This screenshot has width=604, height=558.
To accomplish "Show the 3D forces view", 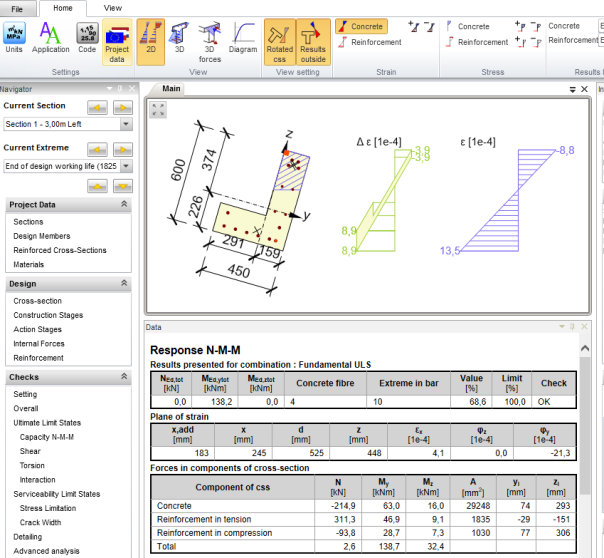I will pos(211,36).
